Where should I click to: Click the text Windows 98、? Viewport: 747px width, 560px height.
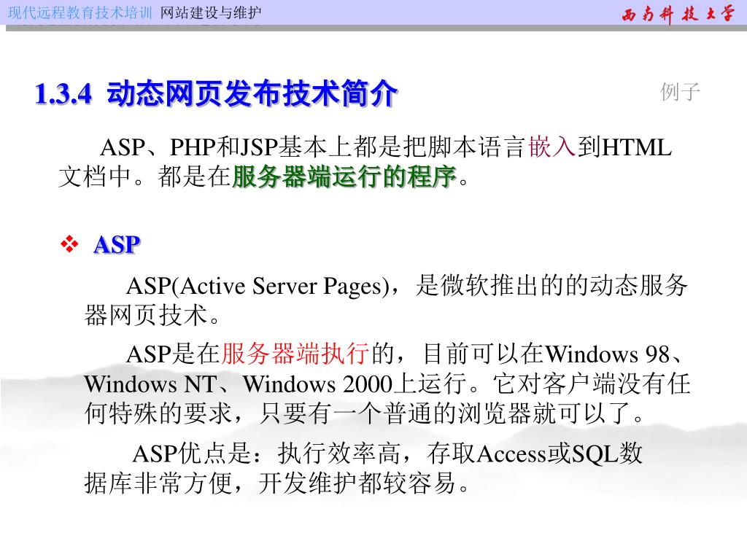tap(615, 354)
